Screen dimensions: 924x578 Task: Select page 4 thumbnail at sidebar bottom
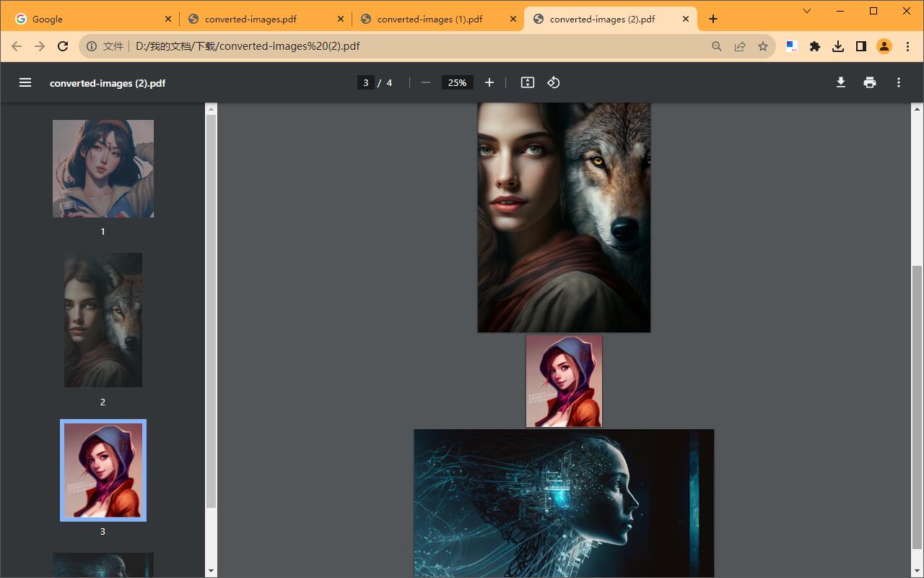[103, 565]
